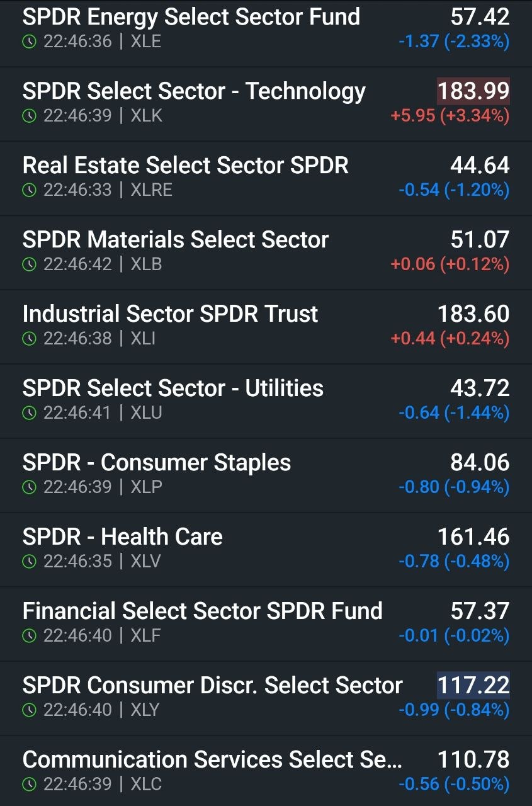Select Financial Select Sector SPDR Fund
Image resolution: width=532 pixels, height=806 pixels.
click(x=266, y=624)
